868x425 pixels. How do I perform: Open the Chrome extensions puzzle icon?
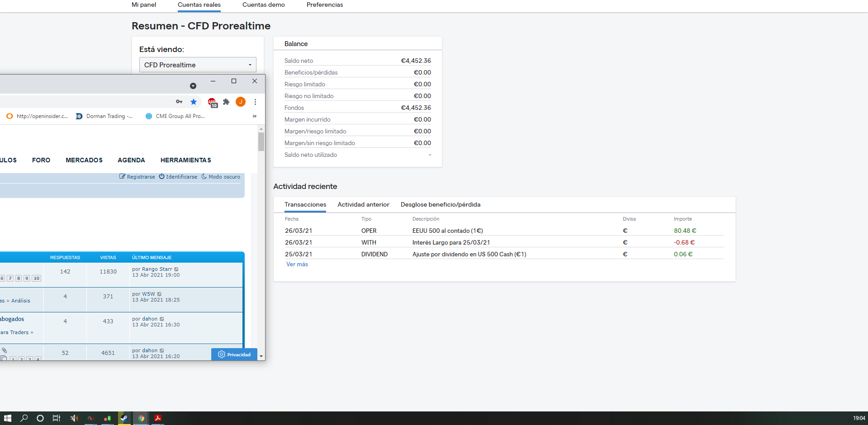[226, 102]
